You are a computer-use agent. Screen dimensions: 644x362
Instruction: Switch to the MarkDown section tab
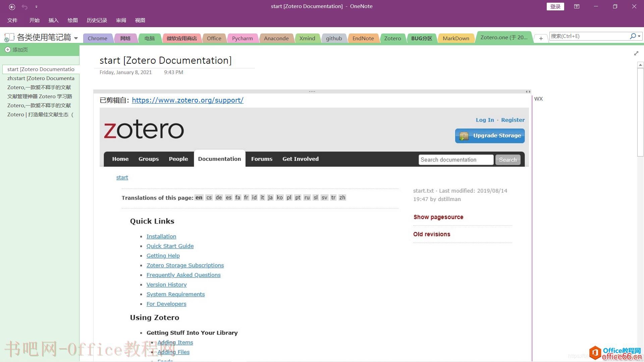(456, 38)
